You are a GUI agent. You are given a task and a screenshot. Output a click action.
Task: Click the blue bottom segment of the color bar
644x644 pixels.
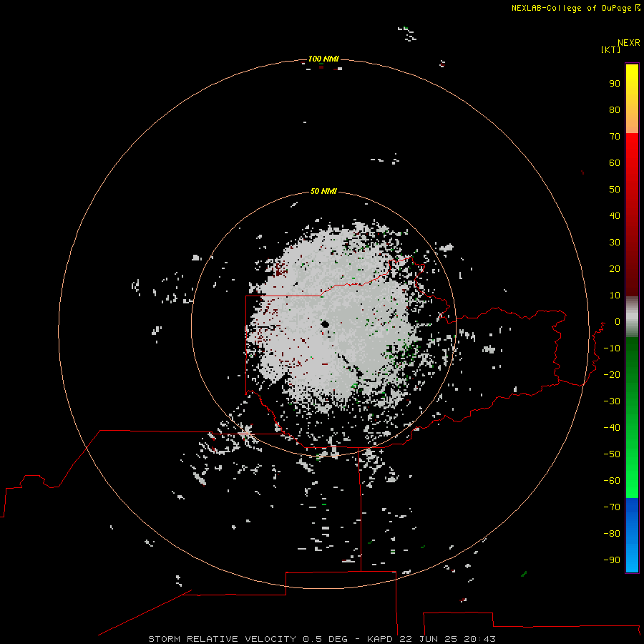(x=632, y=535)
